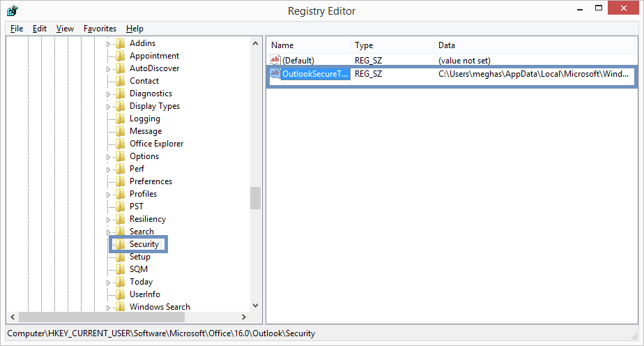Screen dimensions: 644x346
Task: Click the C:\Users\meghas data cell
Action: point(533,73)
